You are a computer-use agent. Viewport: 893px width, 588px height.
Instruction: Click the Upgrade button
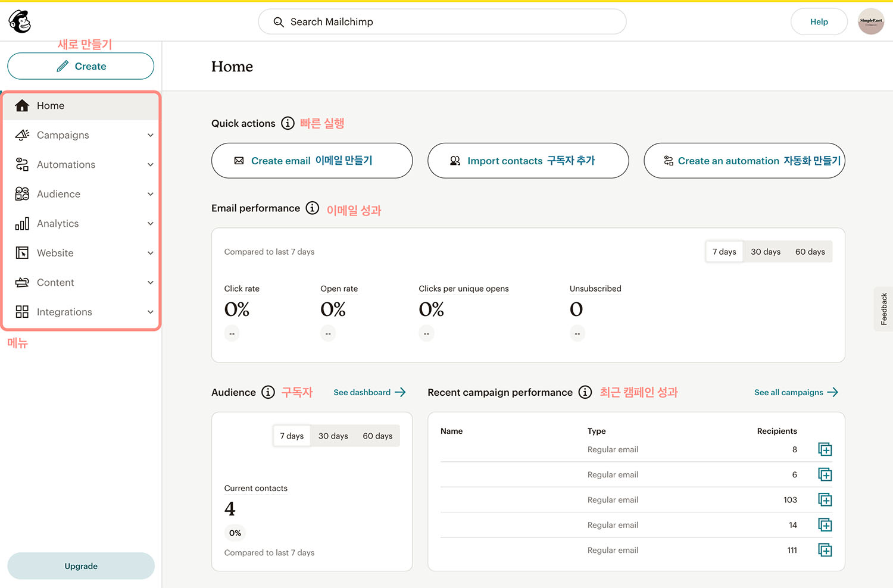(81, 566)
